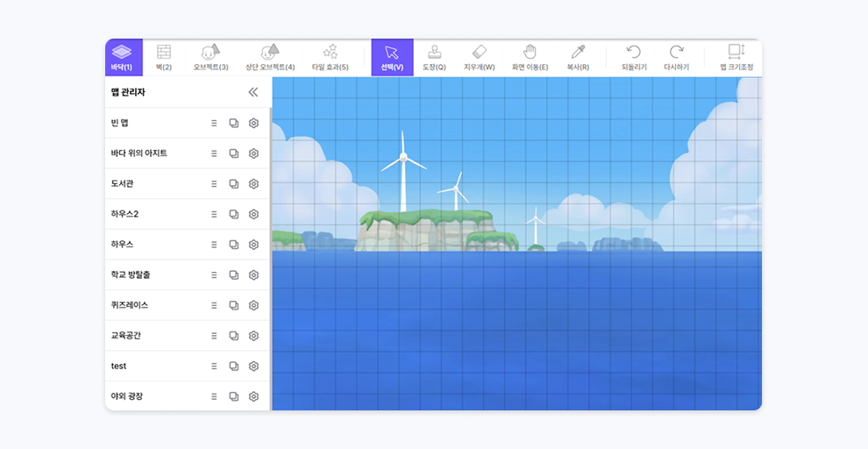
Task: Click reorder handle for 학교 방탈출
Action: coord(214,275)
